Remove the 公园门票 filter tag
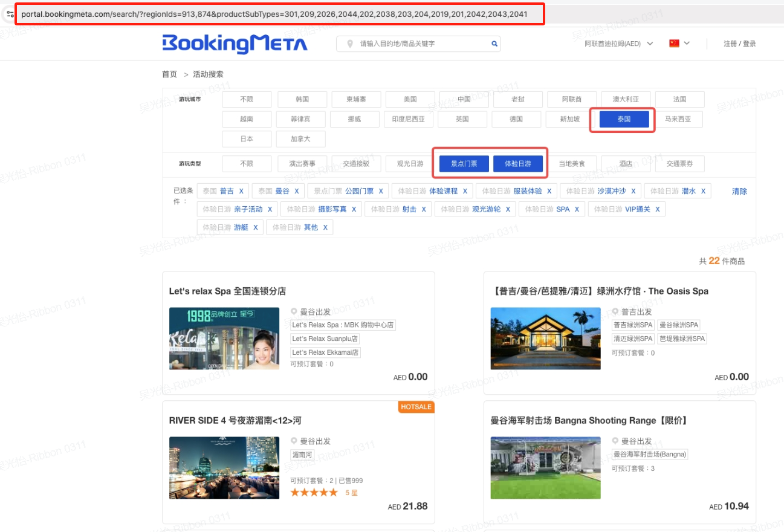The height and width of the screenshot is (532, 784). pyautogui.click(x=381, y=191)
